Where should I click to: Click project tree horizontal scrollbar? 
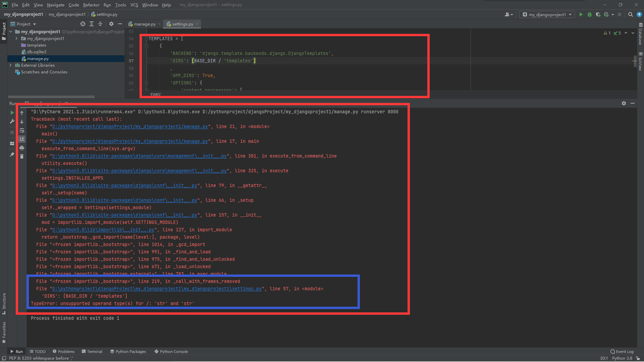(x=51, y=97)
